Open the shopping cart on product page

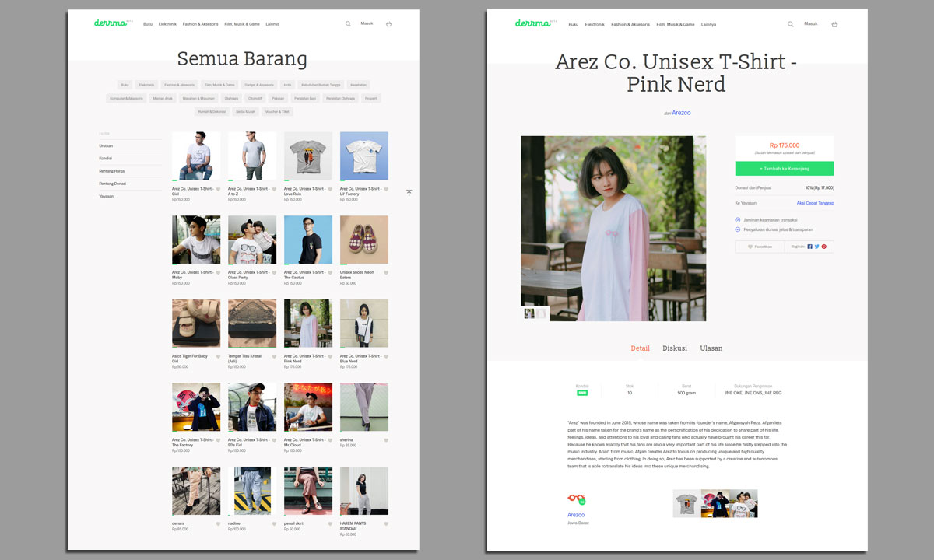834,24
